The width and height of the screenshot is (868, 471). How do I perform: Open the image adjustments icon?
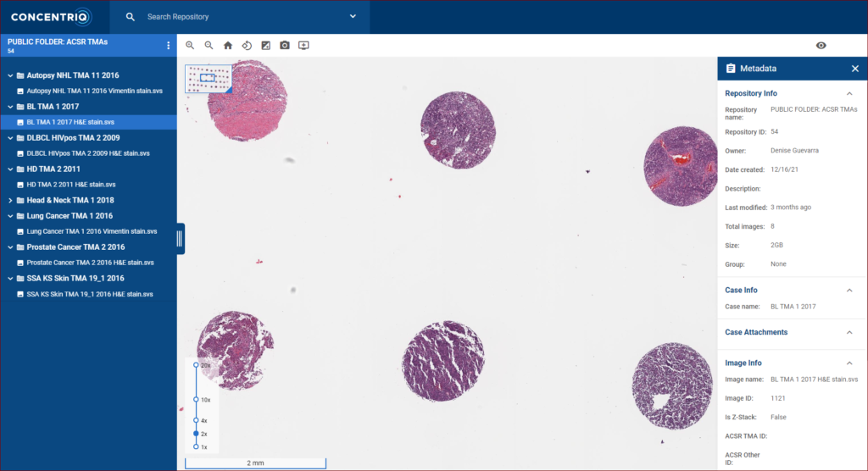click(265, 46)
